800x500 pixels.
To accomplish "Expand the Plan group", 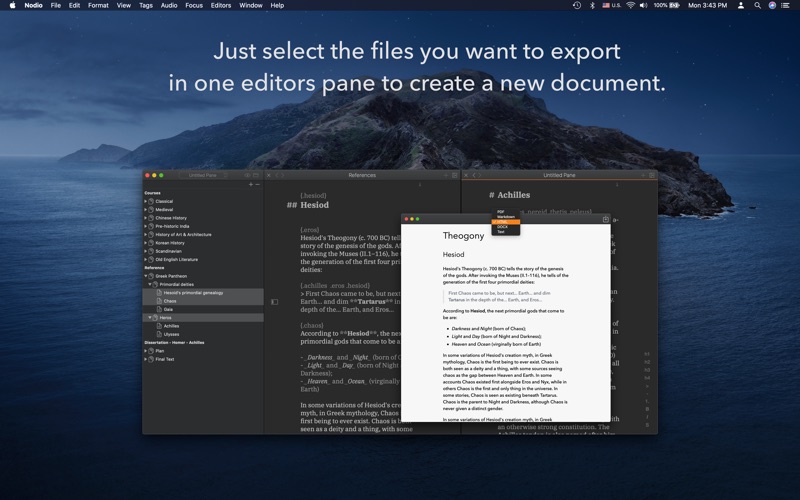I will (x=145, y=351).
